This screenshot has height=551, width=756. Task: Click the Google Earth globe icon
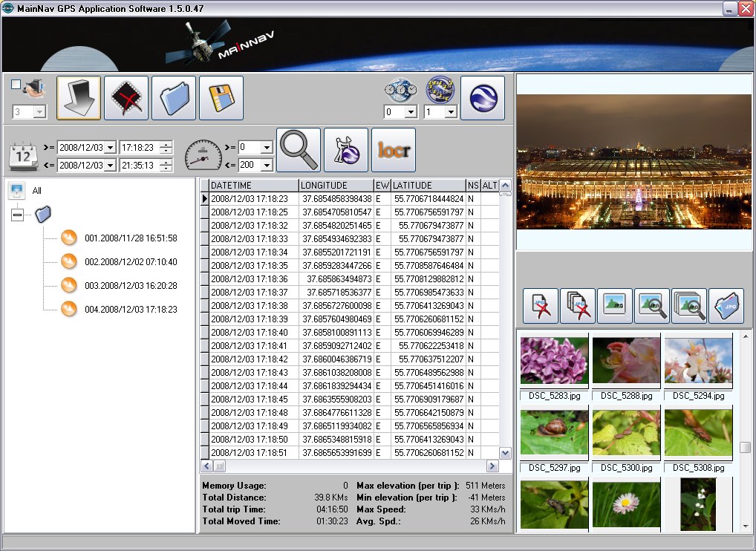coord(483,98)
